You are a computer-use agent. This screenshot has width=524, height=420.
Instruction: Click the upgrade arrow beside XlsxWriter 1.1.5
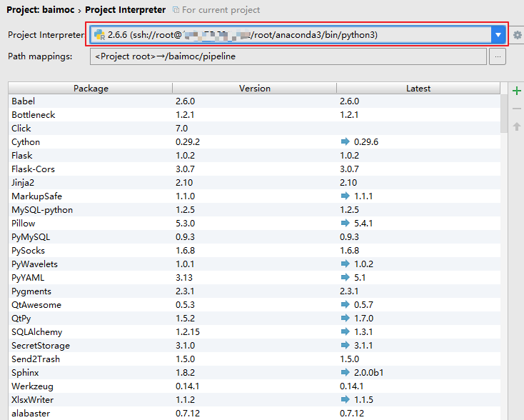tap(345, 399)
